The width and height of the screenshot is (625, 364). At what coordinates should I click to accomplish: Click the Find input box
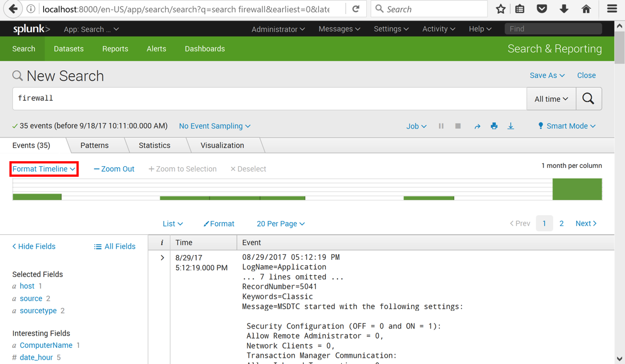click(x=554, y=29)
